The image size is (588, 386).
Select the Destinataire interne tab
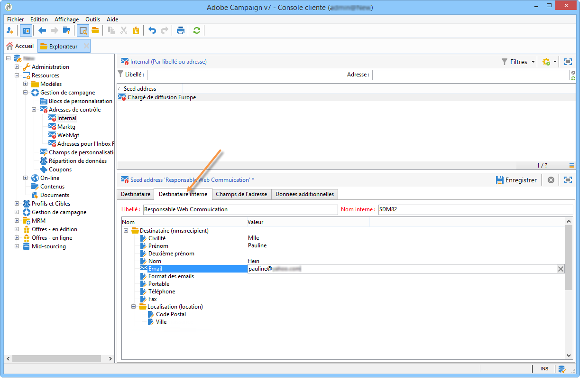(183, 194)
